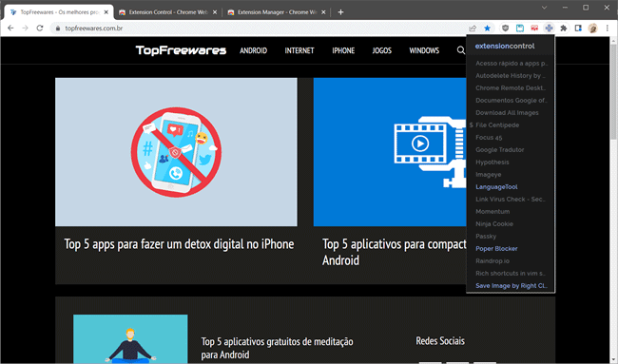Share this page using share icon

pos(473,28)
